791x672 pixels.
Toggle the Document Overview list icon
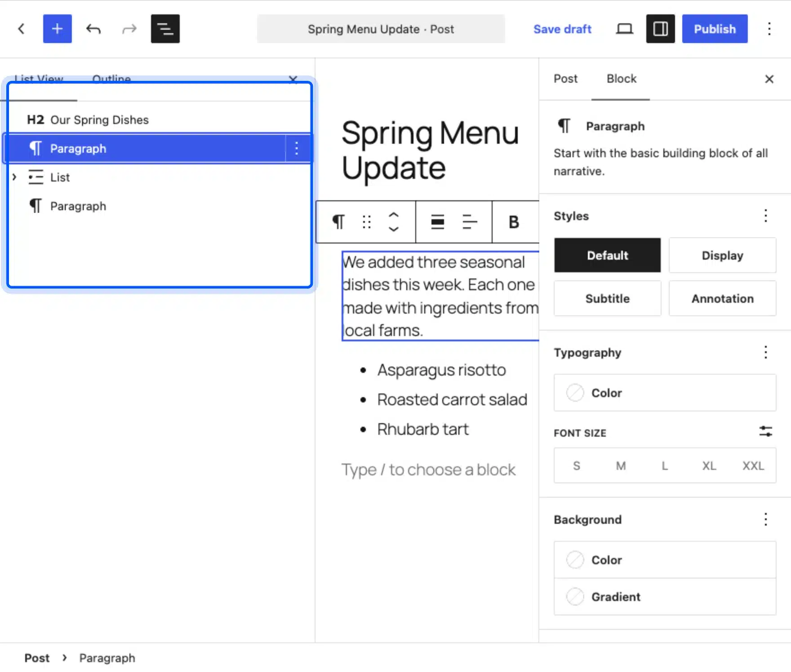[165, 29]
